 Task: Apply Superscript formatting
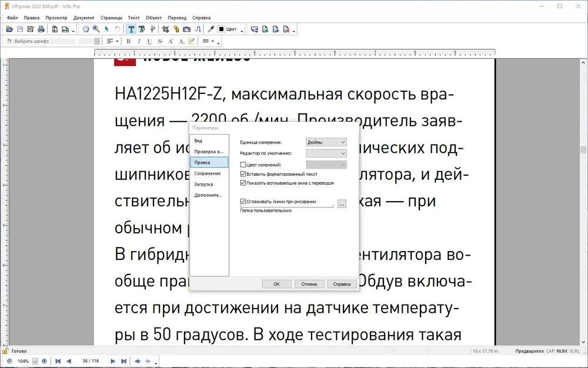click(x=171, y=41)
